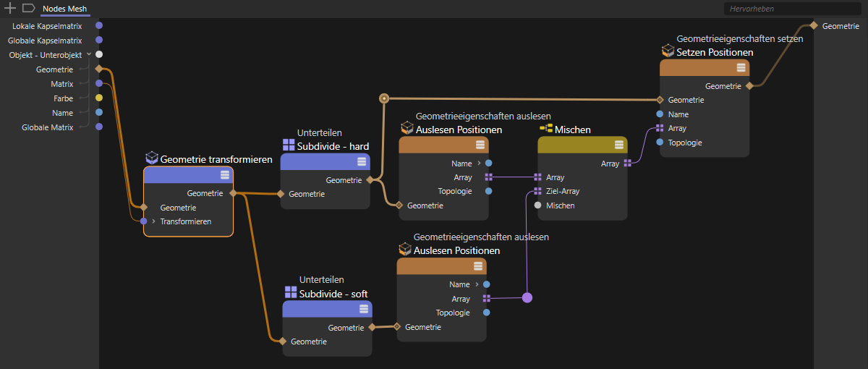868x369 pixels.
Task: Click Geometrie input port of upper Auslesen Positionen
Action: click(399, 205)
